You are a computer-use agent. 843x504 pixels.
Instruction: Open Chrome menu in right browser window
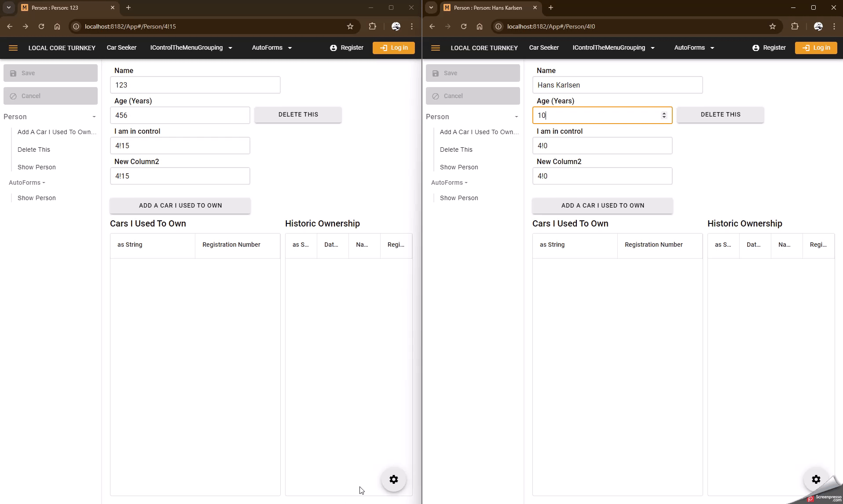click(834, 26)
